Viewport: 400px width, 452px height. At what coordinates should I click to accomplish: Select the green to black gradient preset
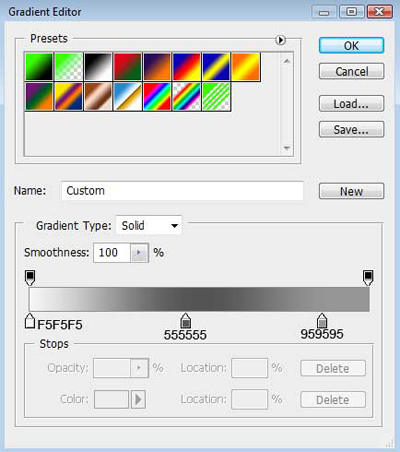pos(39,67)
